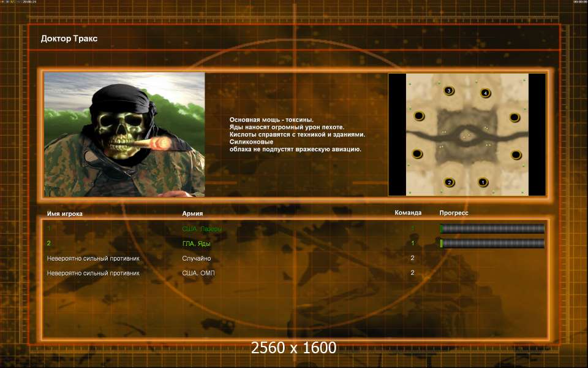Click the 'Доктор Тракс' title
Image resolution: width=588 pixels, height=368 pixels.
tap(69, 39)
